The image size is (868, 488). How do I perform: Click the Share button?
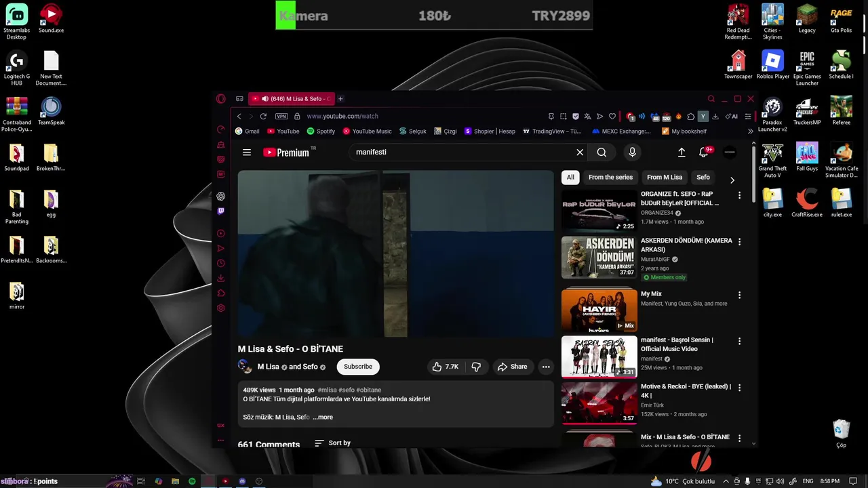click(512, 367)
